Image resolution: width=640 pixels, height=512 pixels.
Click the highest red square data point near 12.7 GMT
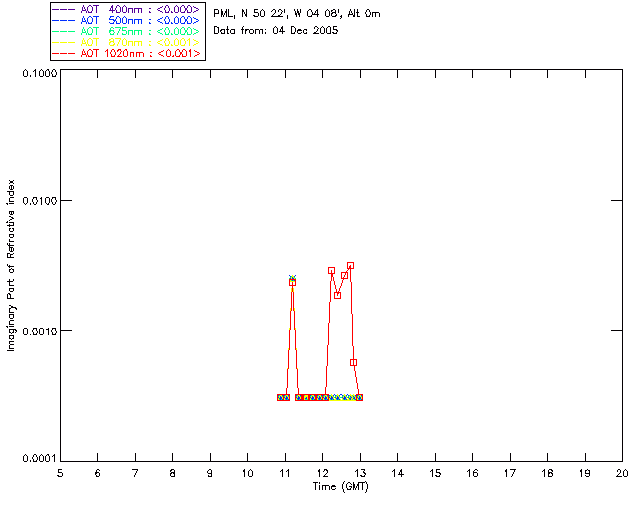350,265
